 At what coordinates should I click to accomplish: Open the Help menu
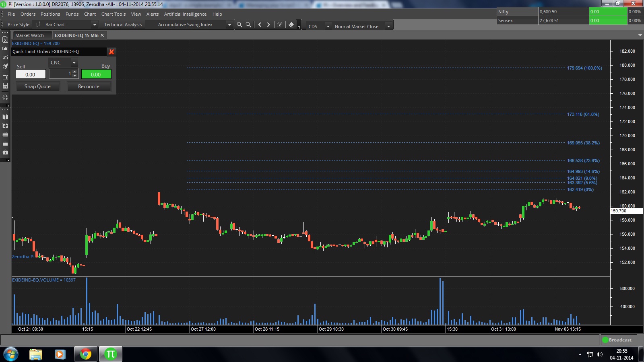tap(217, 14)
